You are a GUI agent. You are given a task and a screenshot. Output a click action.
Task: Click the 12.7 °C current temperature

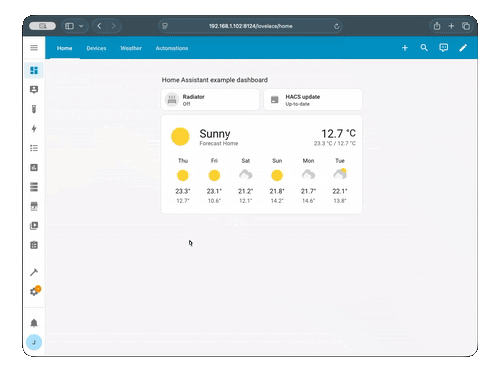tap(338, 134)
